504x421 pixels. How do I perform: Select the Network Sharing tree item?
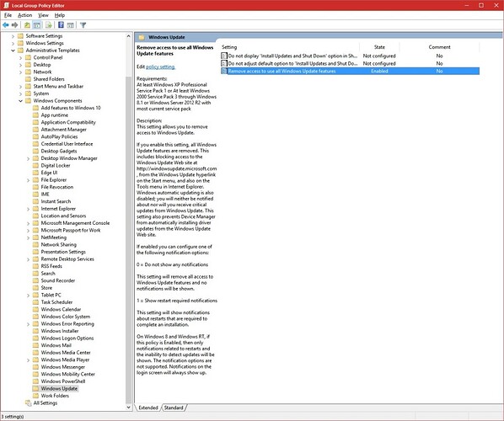[58, 245]
